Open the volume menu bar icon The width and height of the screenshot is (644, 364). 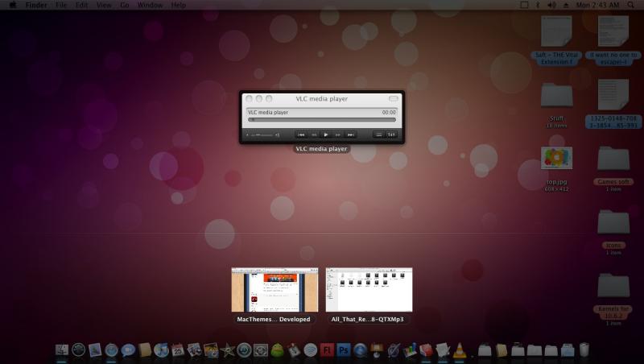tap(551, 5)
